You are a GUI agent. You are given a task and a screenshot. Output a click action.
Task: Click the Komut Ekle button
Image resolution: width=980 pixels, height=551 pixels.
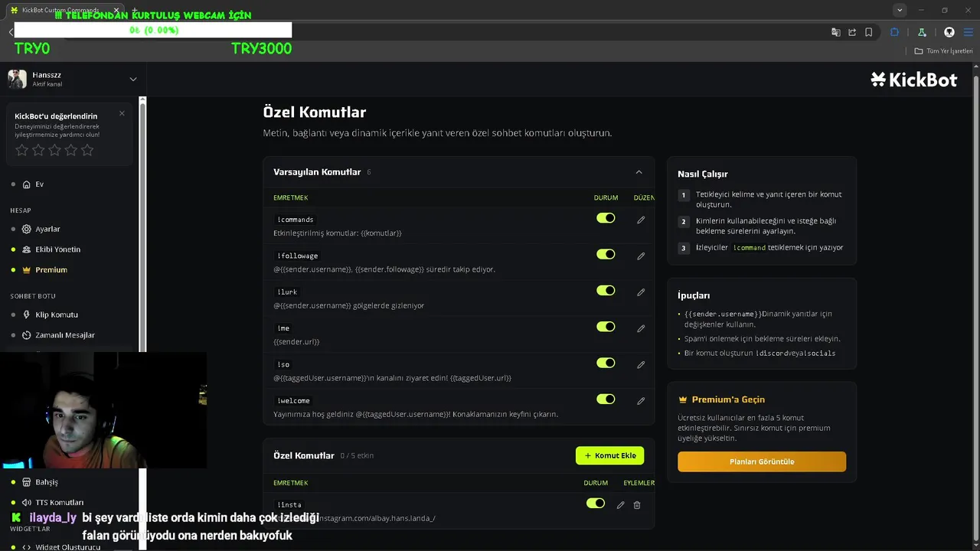(x=609, y=455)
